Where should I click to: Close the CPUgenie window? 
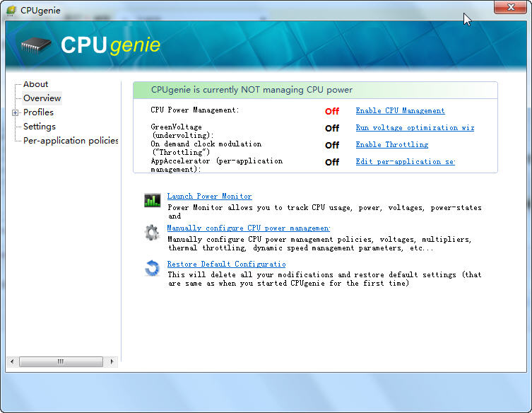point(510,8)
